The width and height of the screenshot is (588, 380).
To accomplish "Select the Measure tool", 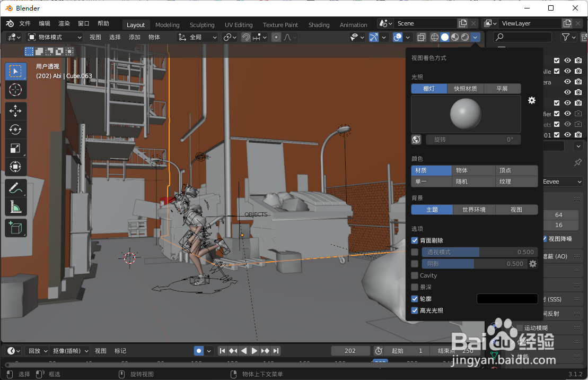I will (x=15, y=206).
